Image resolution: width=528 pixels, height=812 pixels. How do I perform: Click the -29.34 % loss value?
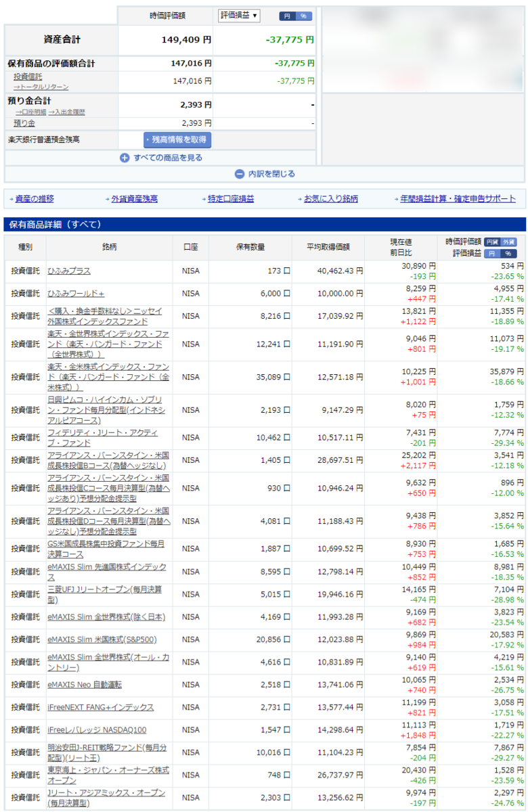508,443
